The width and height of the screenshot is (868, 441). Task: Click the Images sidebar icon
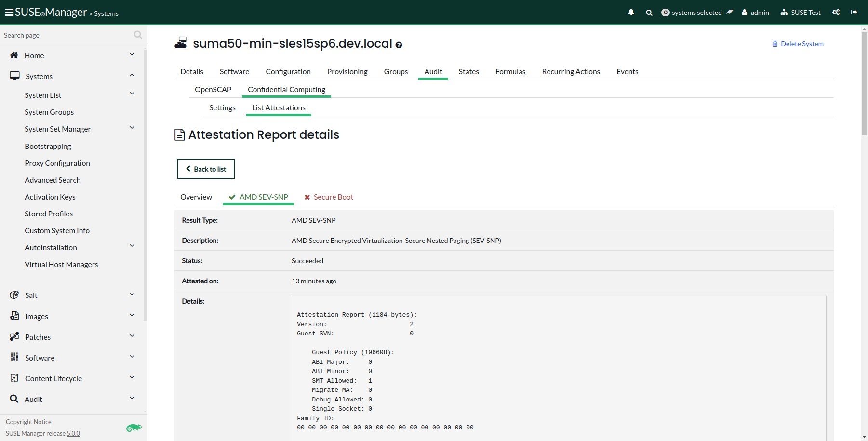[x=14, y=316]
